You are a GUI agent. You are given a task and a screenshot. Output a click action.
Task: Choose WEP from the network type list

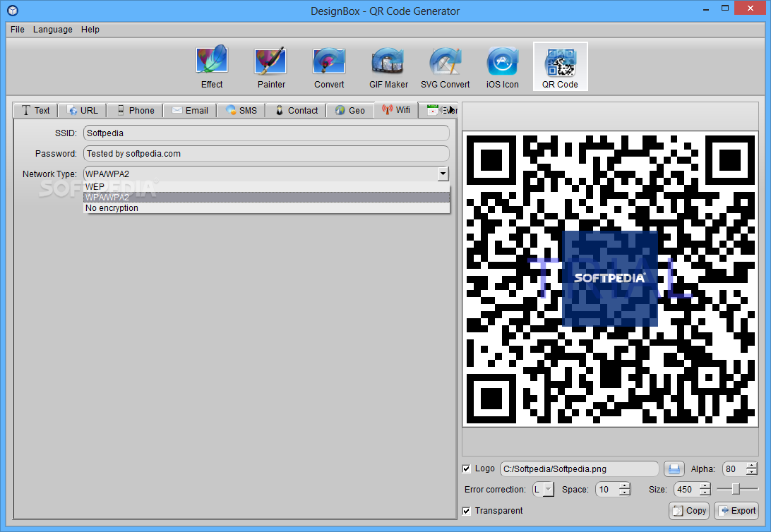point(266,187)
